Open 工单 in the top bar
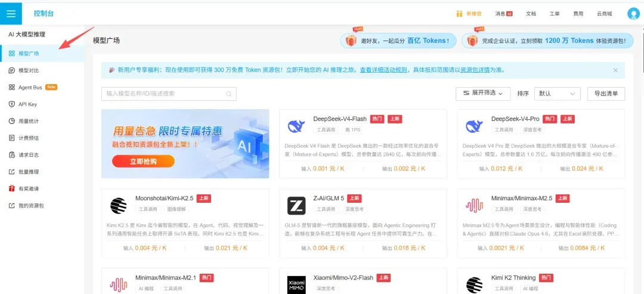 [555, 14]
